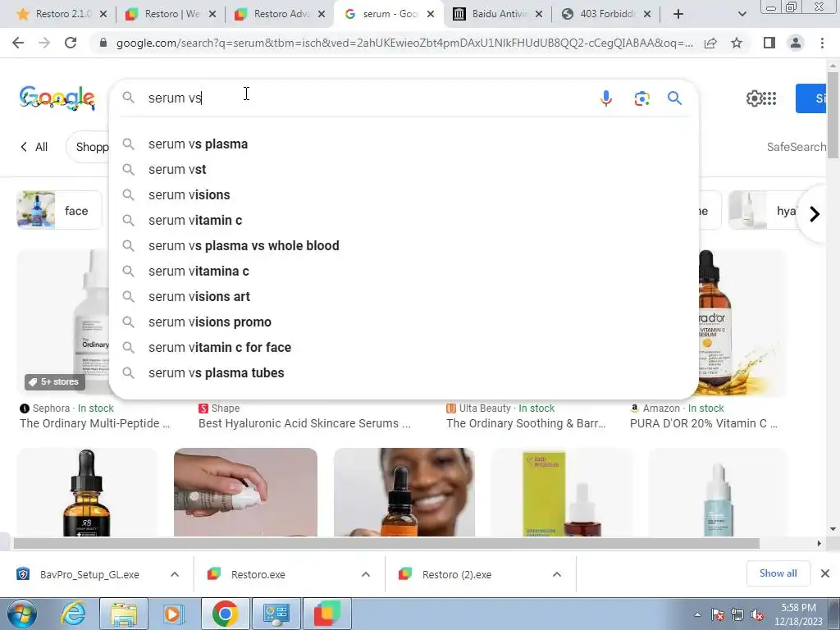The height and width of the screenshot is (630, 840).
Task: Switch to Restoro 2.1.0 tab
Action: (x=61, y=14)
